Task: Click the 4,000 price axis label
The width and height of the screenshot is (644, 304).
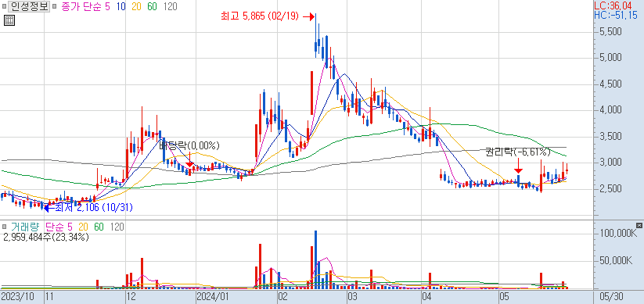Action: pyautogui.click(x=610, y=110)
